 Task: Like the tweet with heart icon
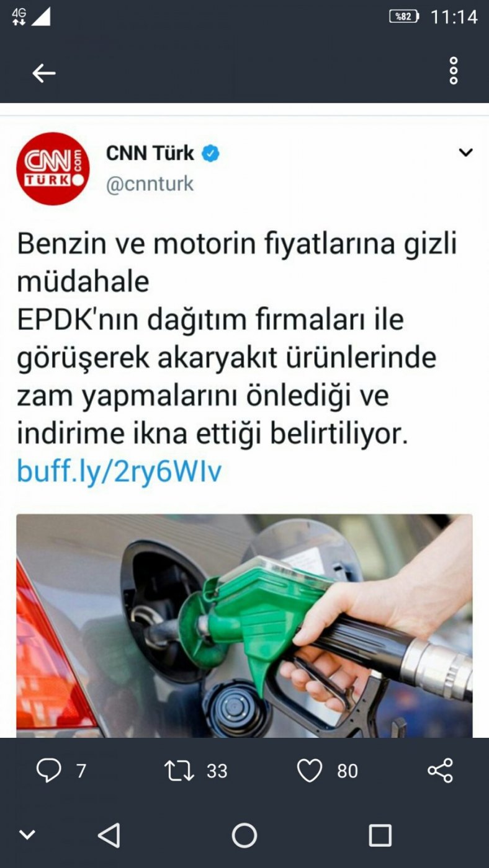pyautogui.click(x=309, y=771)
